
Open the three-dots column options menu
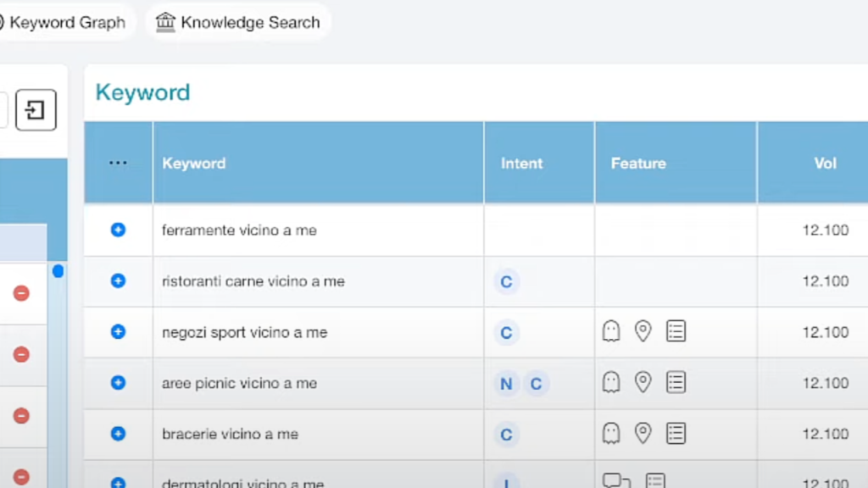[x=118, y=163]
